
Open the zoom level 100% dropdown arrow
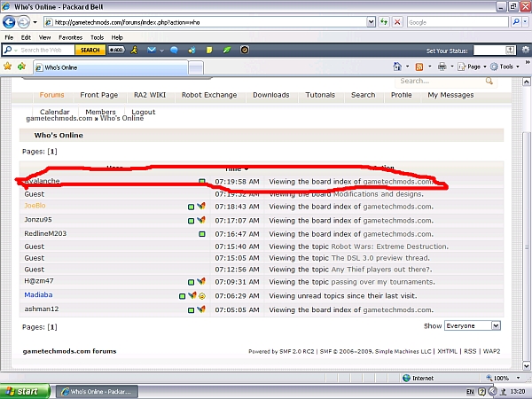[518, 378]
